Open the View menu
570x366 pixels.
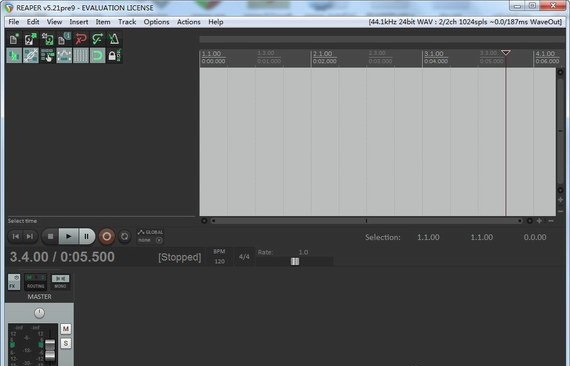pos(54,22)
